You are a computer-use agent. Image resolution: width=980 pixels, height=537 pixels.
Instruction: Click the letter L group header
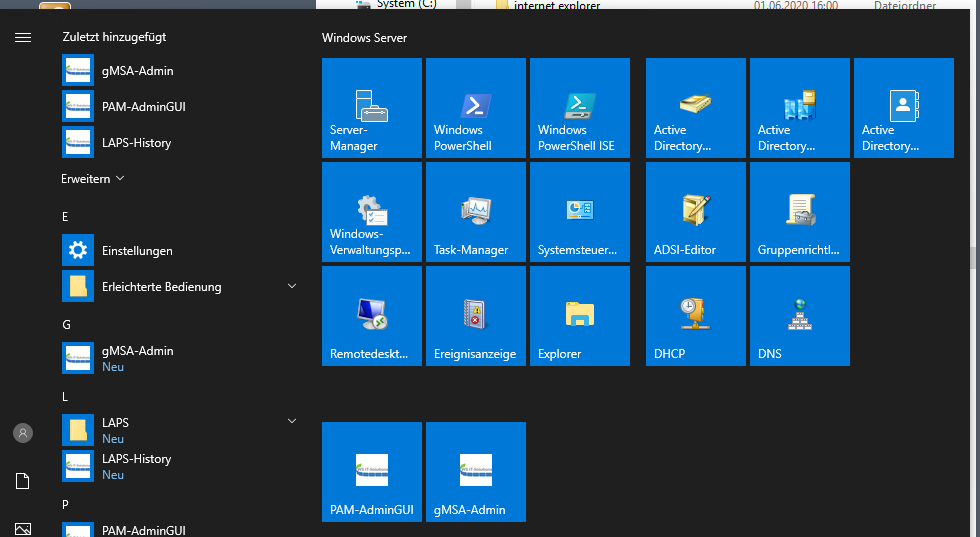click(x=64, y=397)
